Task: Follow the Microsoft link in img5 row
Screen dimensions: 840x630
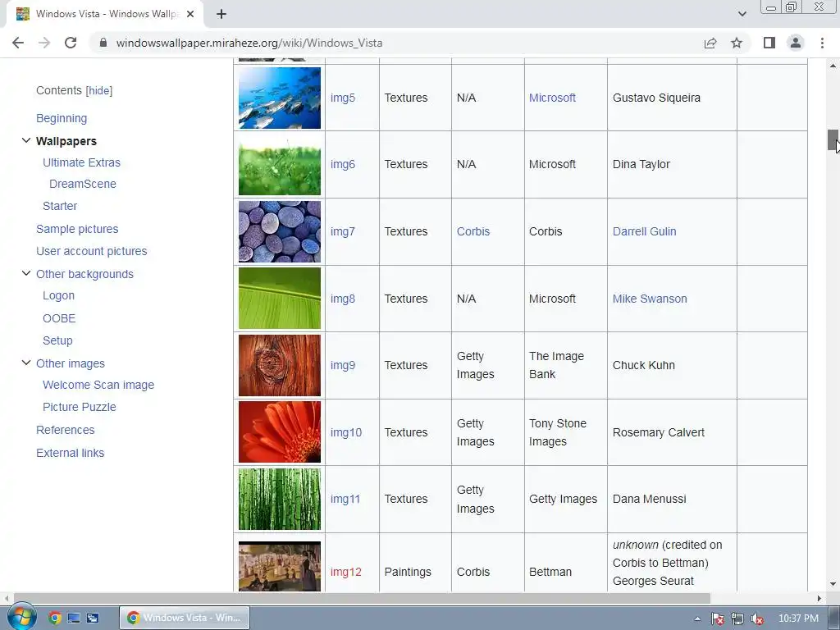Action: pos(552,98)
